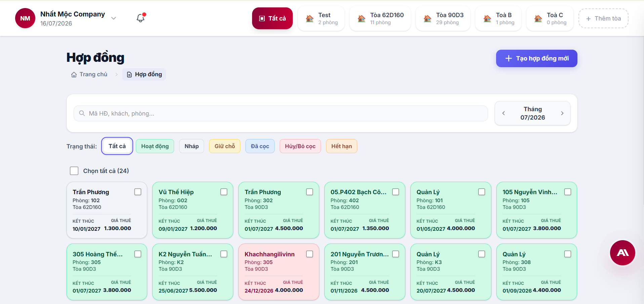Switch to the Tòa 62D160 building tab

[380, 18]
